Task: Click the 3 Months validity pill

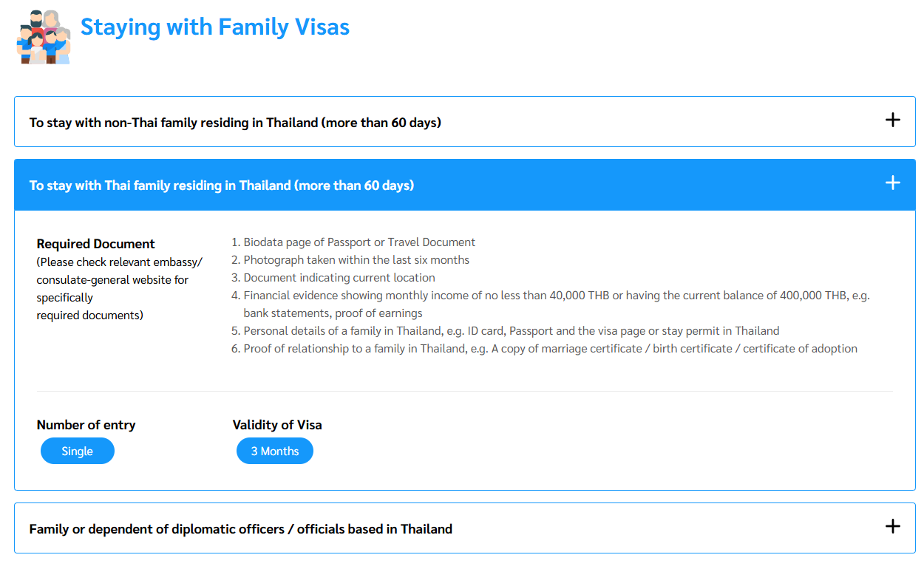Action: click(275, 452)
